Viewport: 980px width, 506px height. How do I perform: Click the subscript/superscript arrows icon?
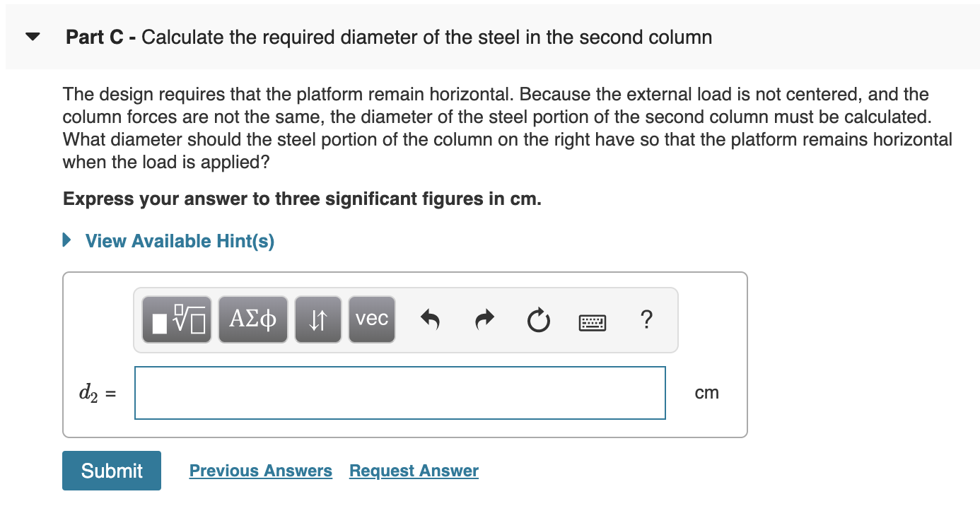click(x=317, y=319)
